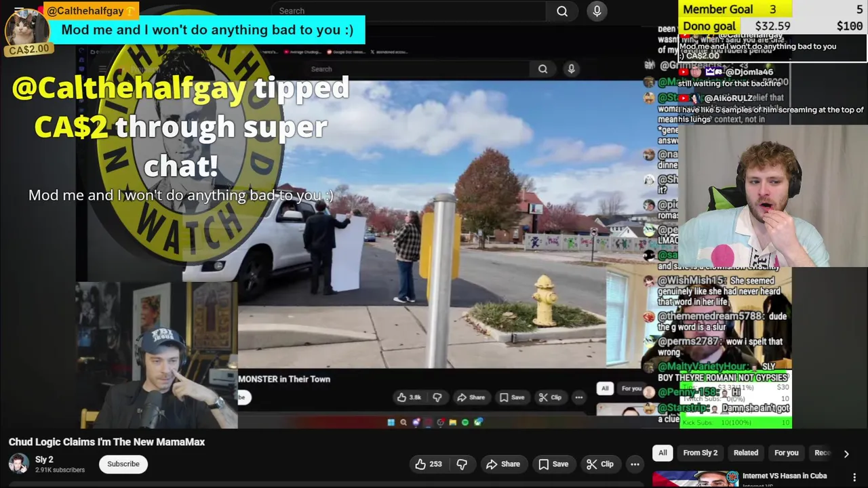Click the @AikoRULZ chat message
The height and width of the screenshot is (488, 868).
click(771, 108)
